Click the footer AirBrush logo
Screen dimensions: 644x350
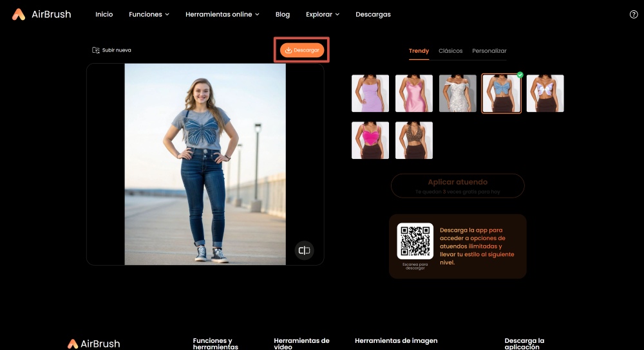(93, 344)
